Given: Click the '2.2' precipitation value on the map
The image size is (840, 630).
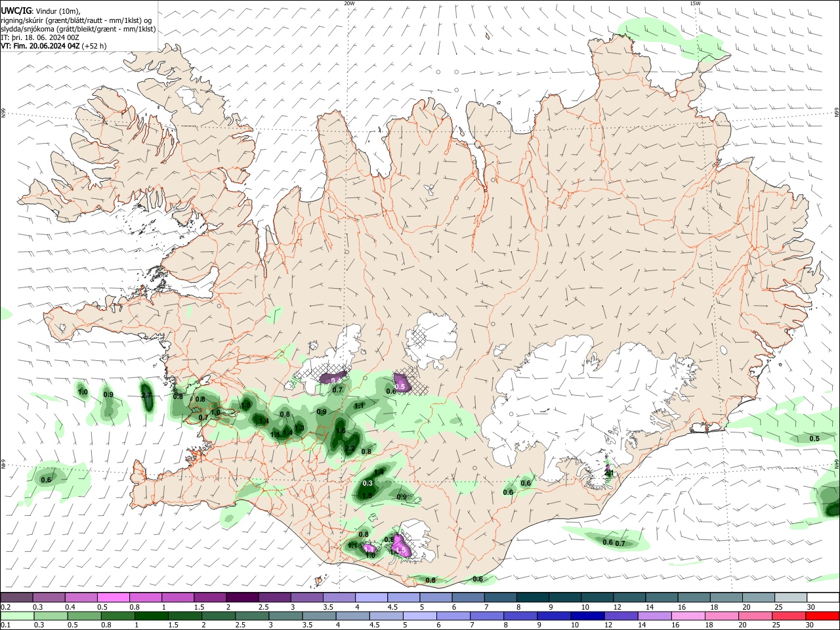Looking at the screenshot, I should [x=350, y=449].
